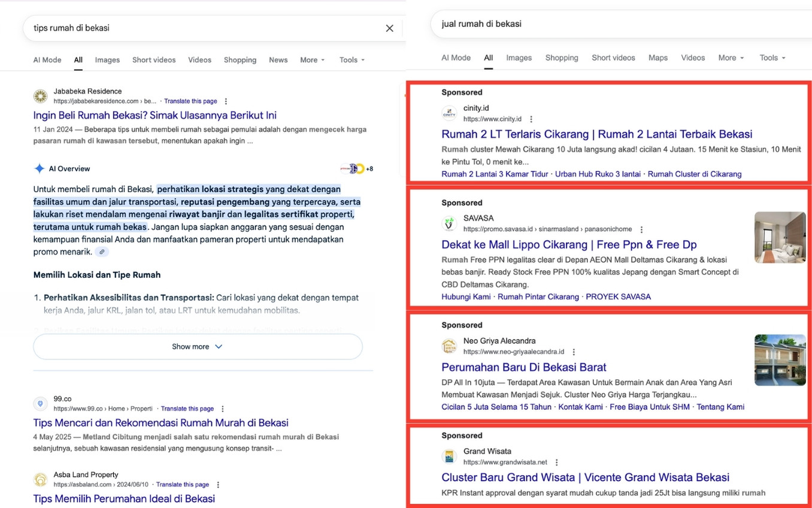Open three-dot menu for Neo Griya Alecandra

(574, 352)
